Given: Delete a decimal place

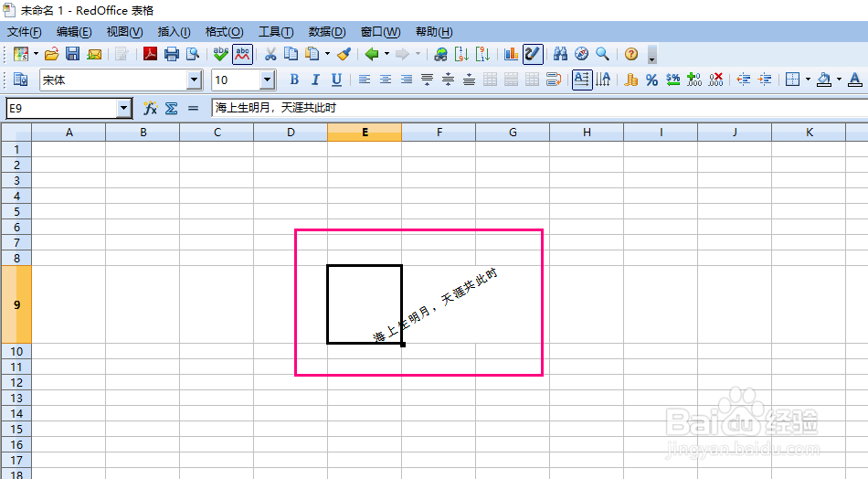Looking at the screenshot, I should (715, 80).
